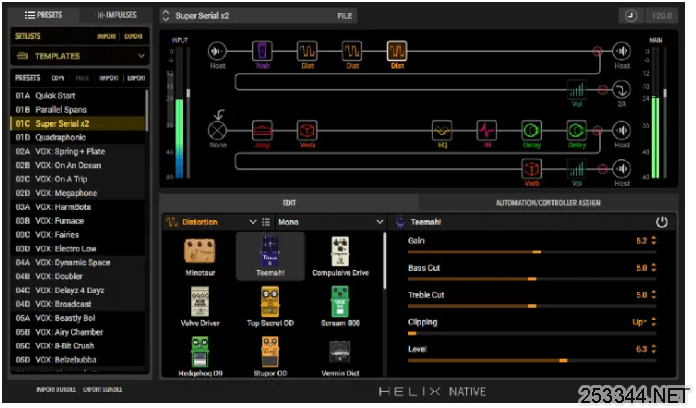Viewport: 696px width, 408px height.
Task: Choose the Vermin Dist pedal
Action: (x=340, y=357)
